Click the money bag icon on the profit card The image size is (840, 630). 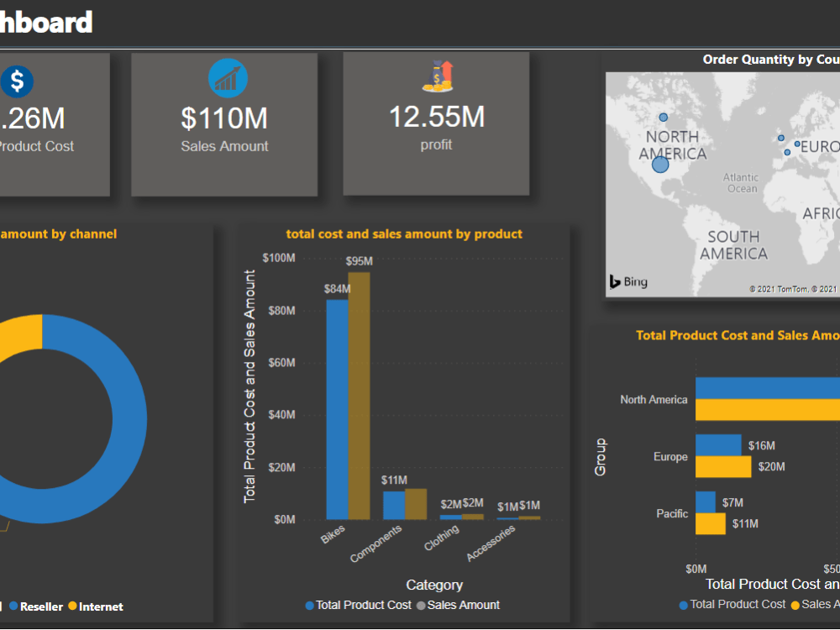(436, 76)
